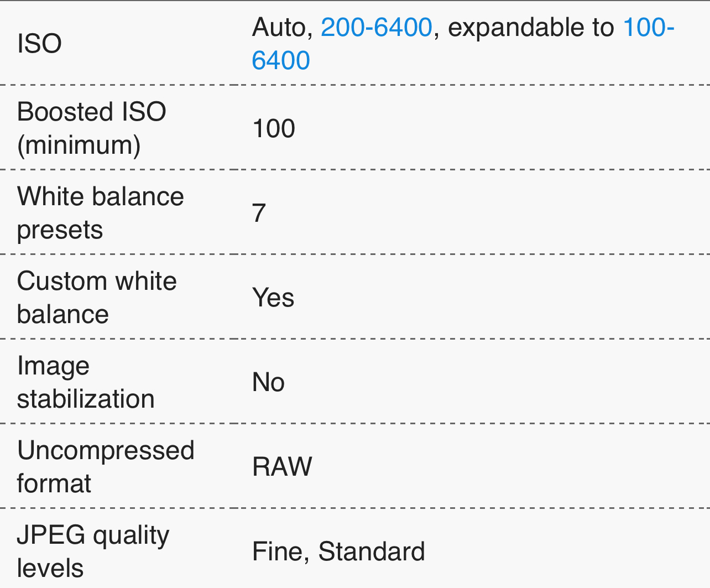This screenshot has width=710, height=588.
Task: Click the 'expandable to' text
Action: (531, 28)
